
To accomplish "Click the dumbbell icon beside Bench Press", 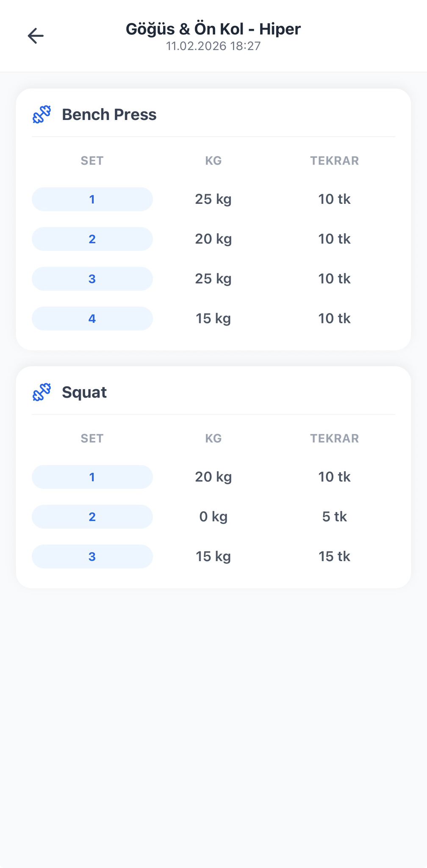I will click(42, 114).
